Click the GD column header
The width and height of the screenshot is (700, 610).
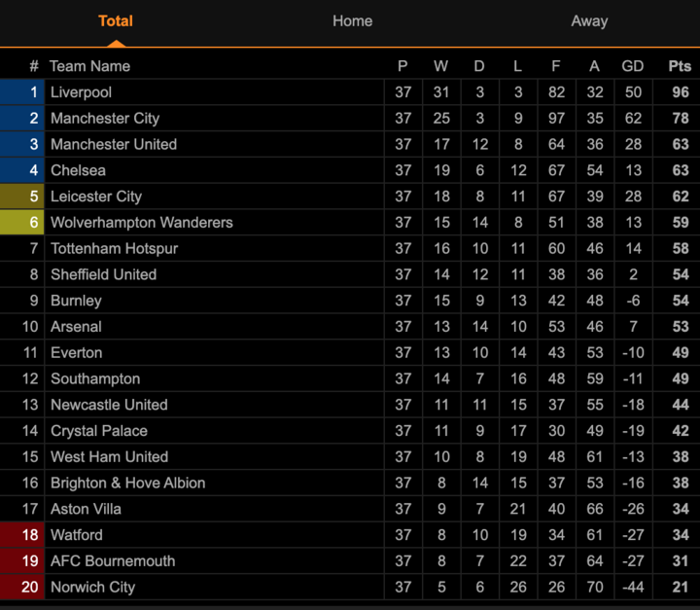pyautogui.click(x=633, y=66)
